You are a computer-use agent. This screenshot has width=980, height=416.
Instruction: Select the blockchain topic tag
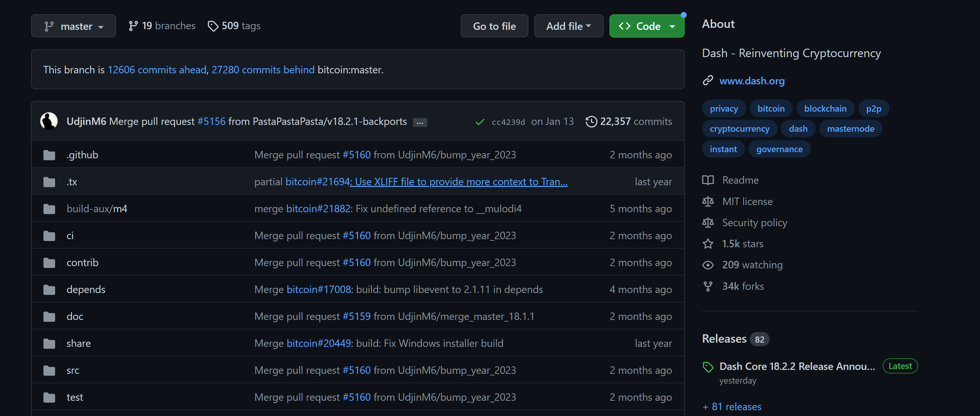(x=825, y=109)
